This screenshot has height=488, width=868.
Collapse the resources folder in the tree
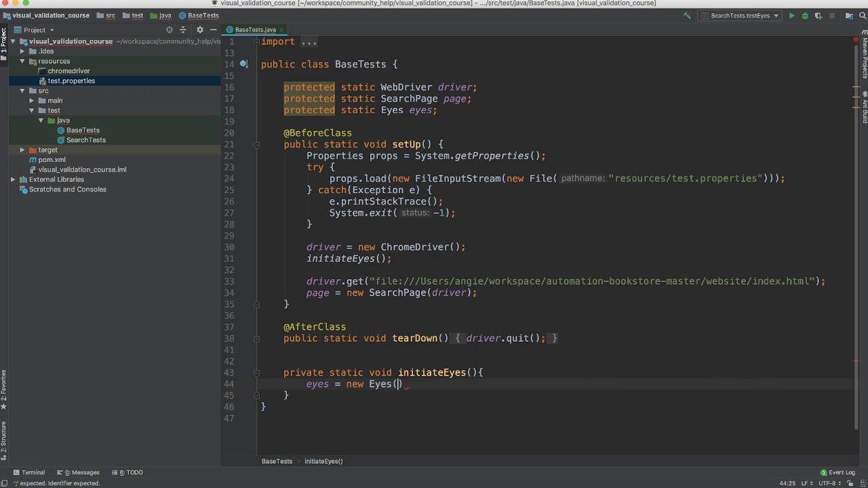22,61
